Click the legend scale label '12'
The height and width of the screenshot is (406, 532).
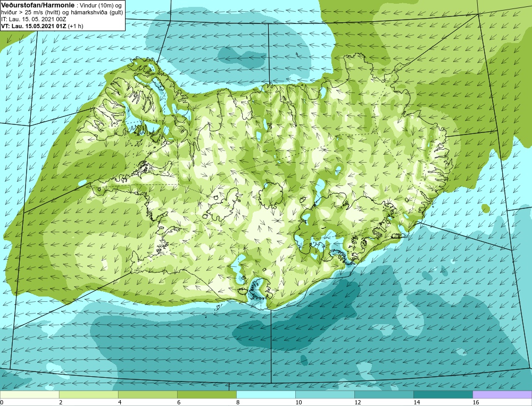[358, 402]
